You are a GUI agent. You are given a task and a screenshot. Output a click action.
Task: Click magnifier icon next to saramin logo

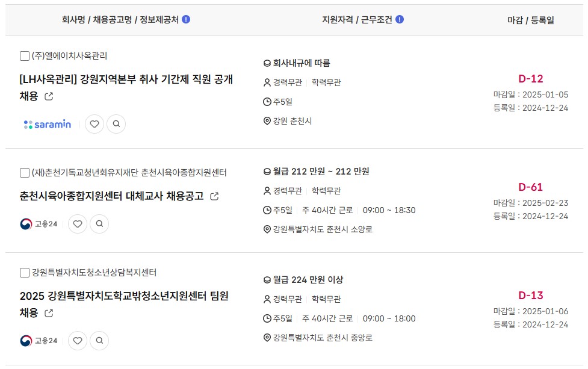116,124
